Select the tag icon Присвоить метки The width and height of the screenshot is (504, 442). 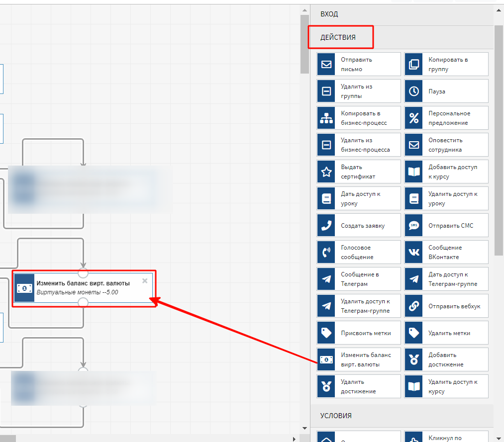(x=326, y=333)
